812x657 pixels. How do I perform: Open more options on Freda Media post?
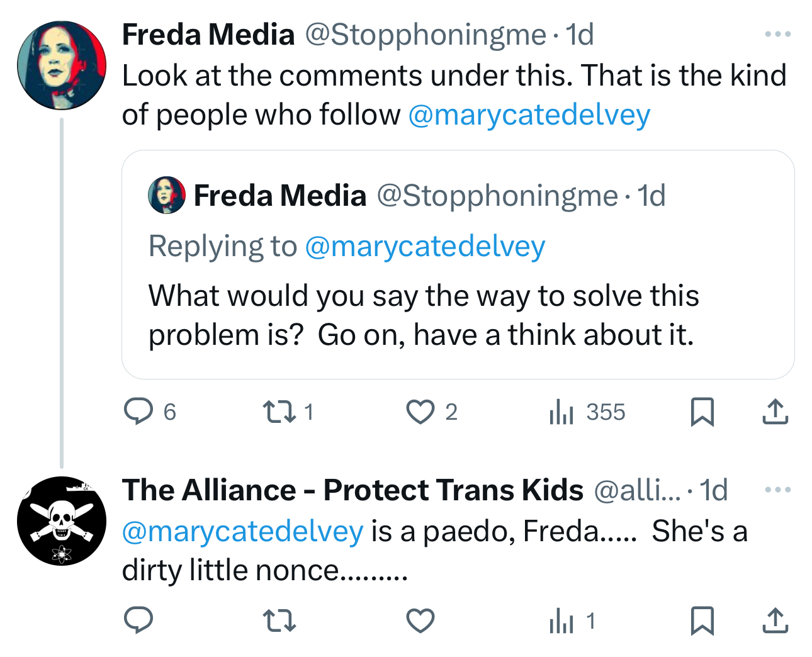coord(777,34)
